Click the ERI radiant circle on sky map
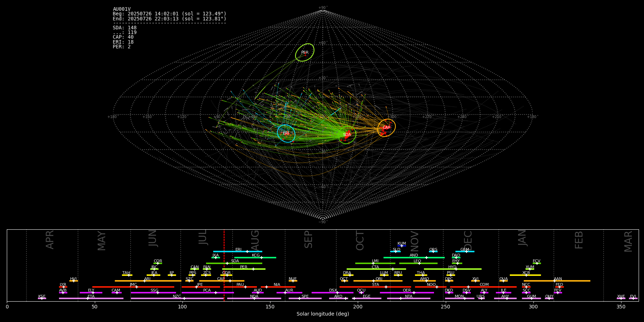 click(286, 133)
